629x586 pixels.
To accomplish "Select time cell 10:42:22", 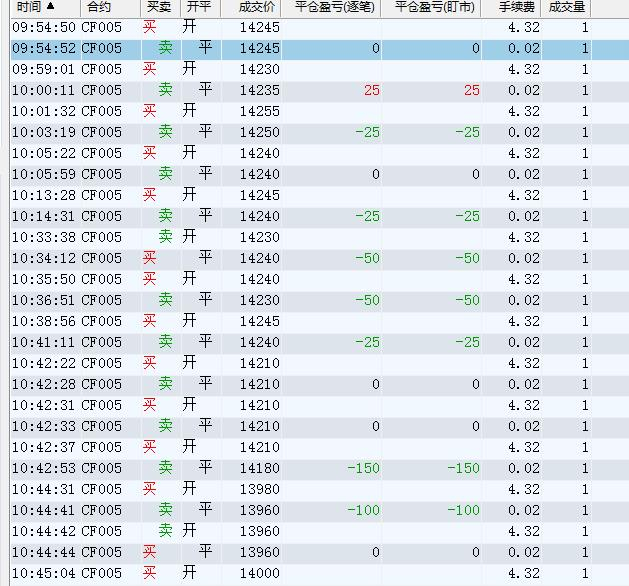I will 44,363.
